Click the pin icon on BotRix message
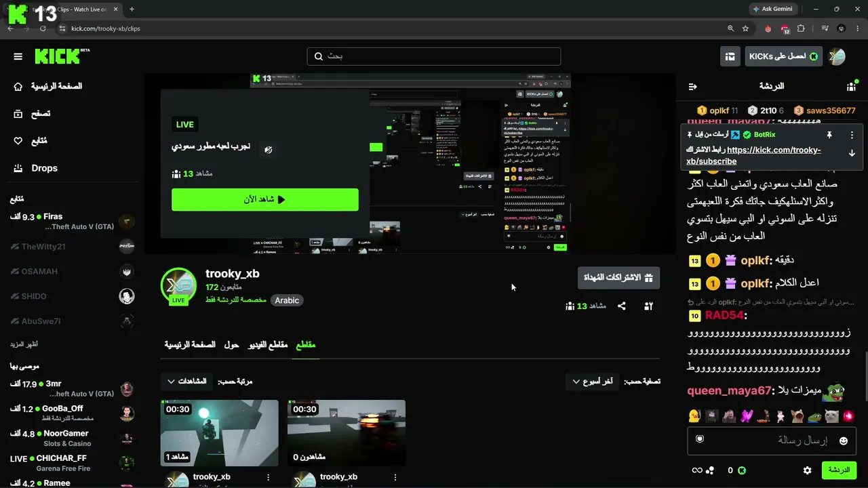This screenshot has width=868, height=488. coord(829,135)
